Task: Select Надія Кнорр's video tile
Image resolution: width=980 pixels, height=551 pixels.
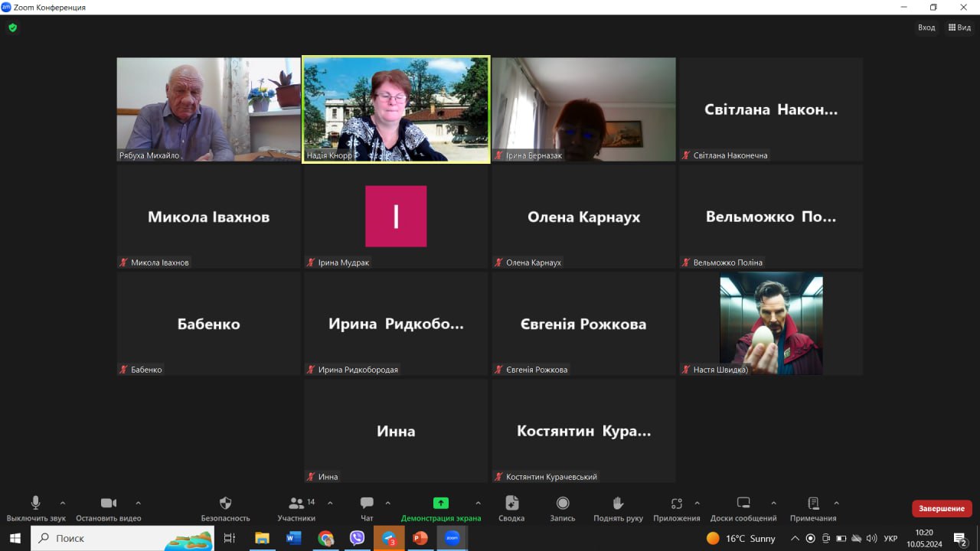Action: pos(396,109)
